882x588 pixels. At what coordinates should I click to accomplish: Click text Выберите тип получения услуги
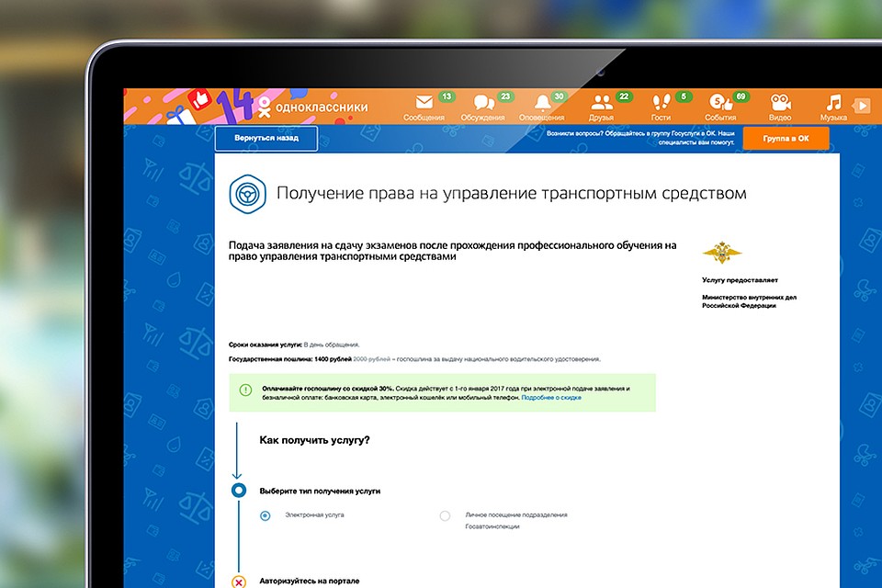[320, 492]
